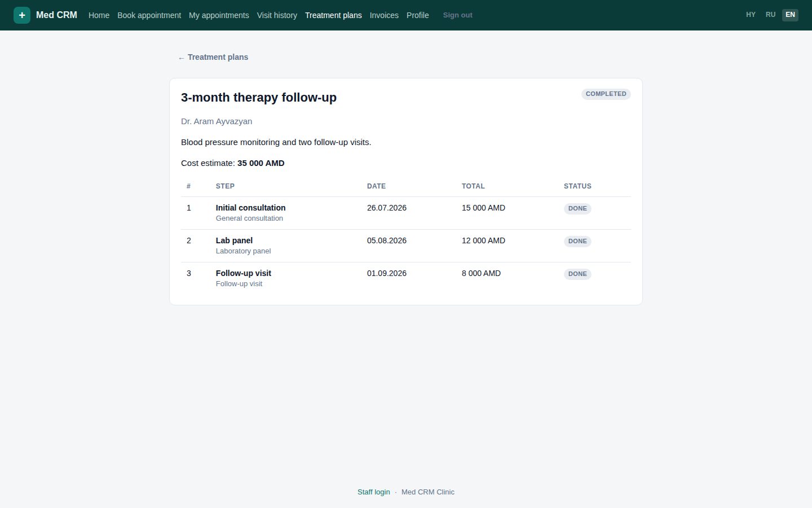This screenshot has height=508, width=812.
Task: Click the DONE badge for Follow-up visit
Action: (577, 274)
